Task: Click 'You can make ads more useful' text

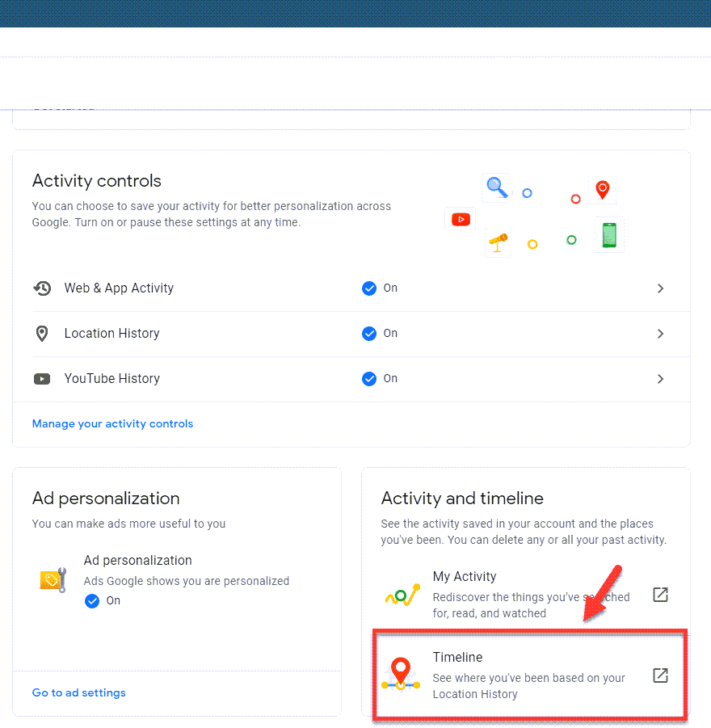Action: tap(128, 524)
